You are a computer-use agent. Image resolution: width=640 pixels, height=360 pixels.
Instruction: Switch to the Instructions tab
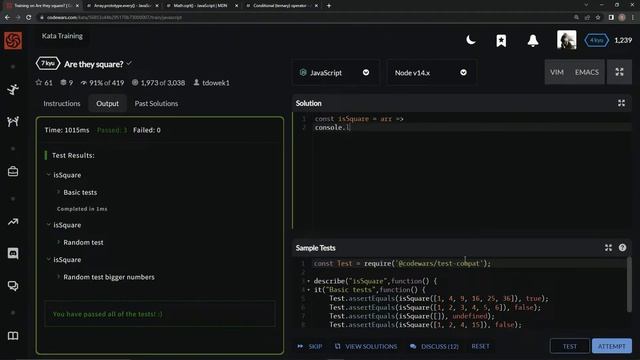(62, 104)
